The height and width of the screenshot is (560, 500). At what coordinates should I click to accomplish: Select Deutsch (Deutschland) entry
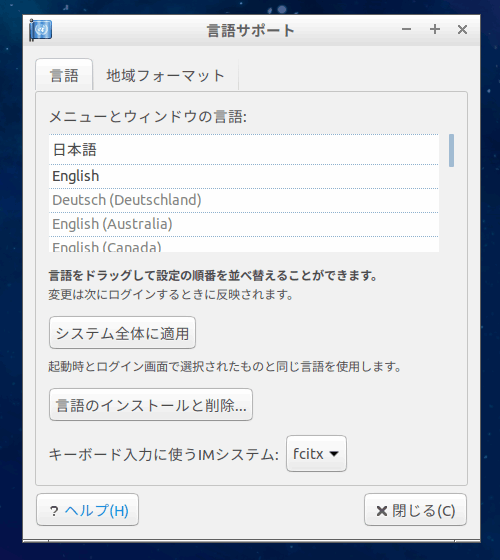tap(244, 200)
